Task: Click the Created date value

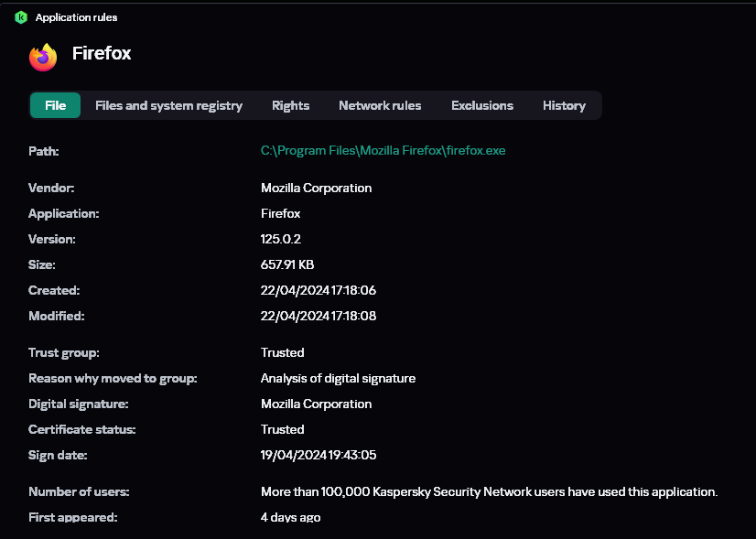Action: [318, 290]
